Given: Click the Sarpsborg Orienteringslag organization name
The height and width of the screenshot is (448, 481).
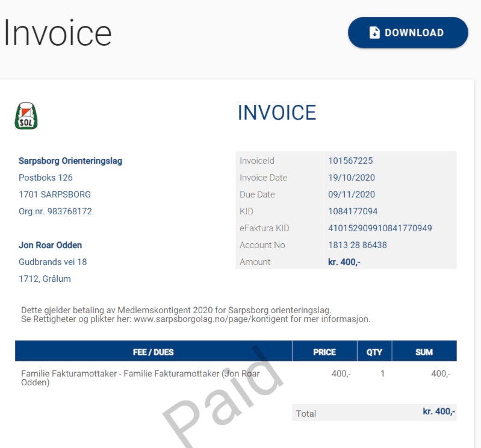Looking at the screenshot, I should pyautogui.click(x=70, y=161).
